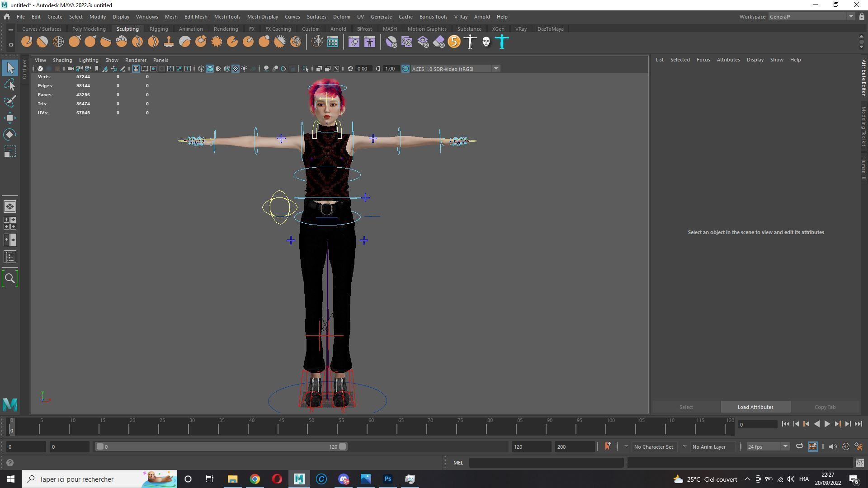Select the skull icon on the shelf
This screenshot has width=868, height=488.
[x=486, y=42]
